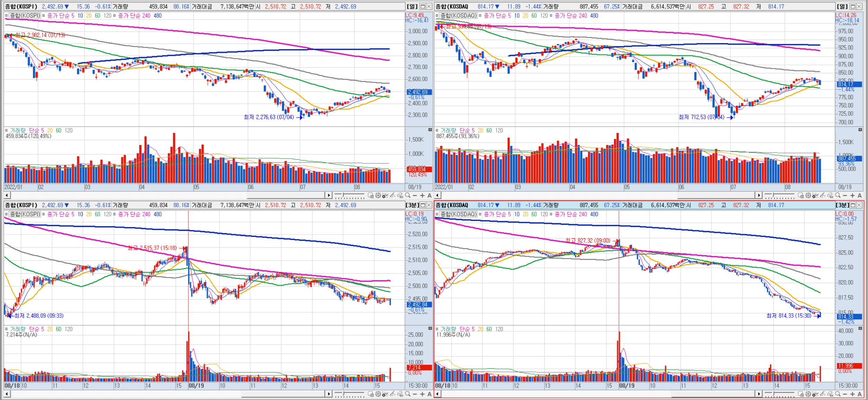
Task: Collapse KOSDAQ daily volume pane with corner button
Action: click(x=860, y=130)
